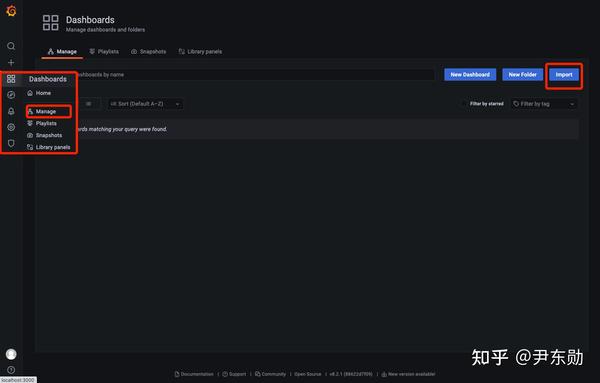Viewport: 600px width, 383px height.
Task: Click the Dashboards header in the flyout menu
Action: click(x=48, y=79)
